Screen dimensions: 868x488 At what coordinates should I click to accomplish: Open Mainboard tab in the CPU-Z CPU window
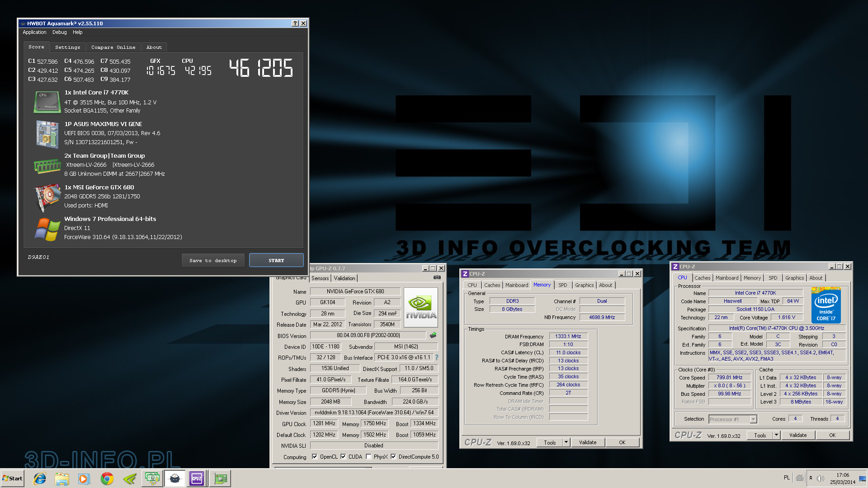pos(727,278)
